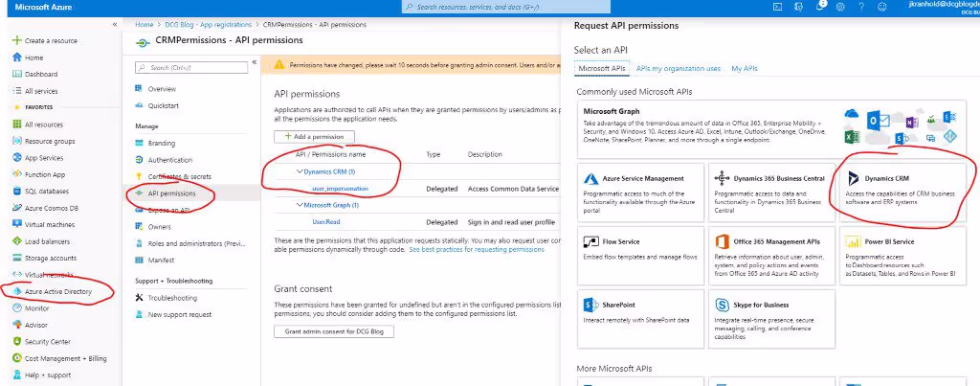
Task: Click the feedback smiley icon
Action: click(x=881, y=7)
